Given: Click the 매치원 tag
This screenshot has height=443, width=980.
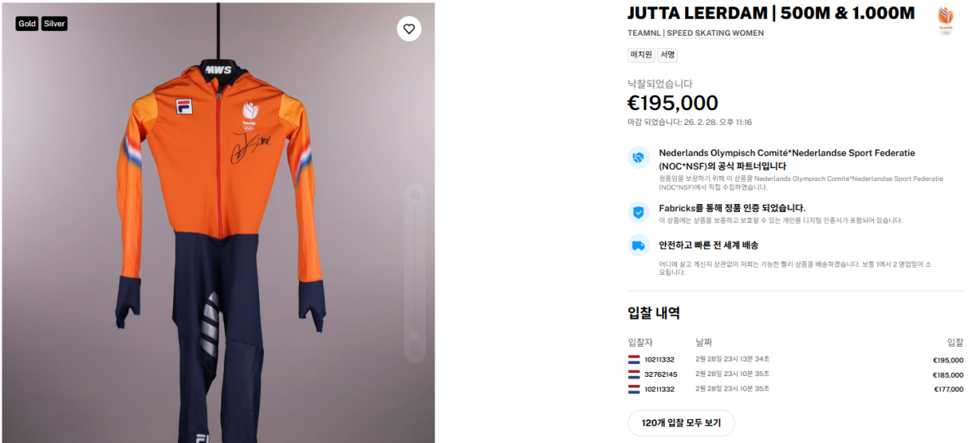Looking at the screenshot, I should click(x=640, y=55).
